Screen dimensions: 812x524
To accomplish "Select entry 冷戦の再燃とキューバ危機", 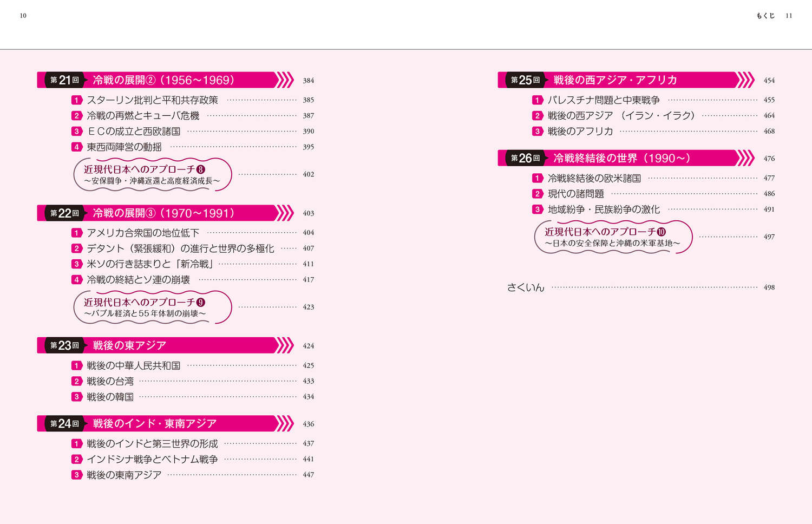I will [x=143, y=116].
